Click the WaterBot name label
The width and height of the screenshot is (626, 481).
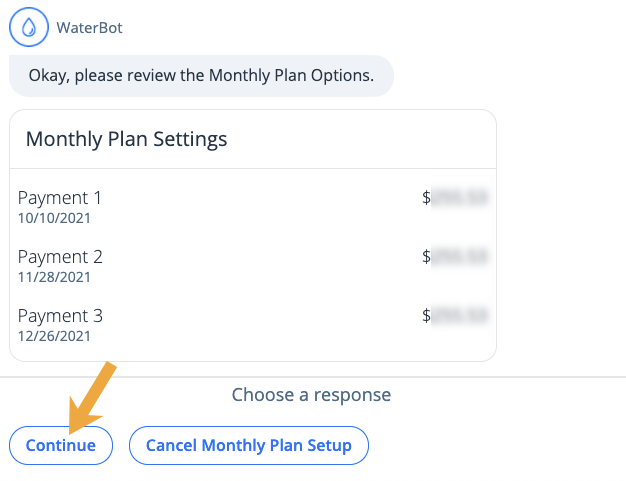(89, 28)
